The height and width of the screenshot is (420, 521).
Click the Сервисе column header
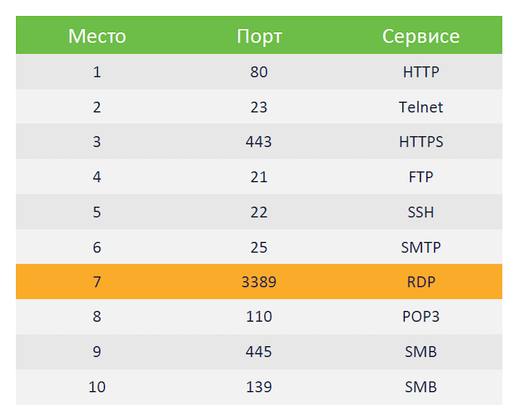pyautogui.click(x=421, y=36)
